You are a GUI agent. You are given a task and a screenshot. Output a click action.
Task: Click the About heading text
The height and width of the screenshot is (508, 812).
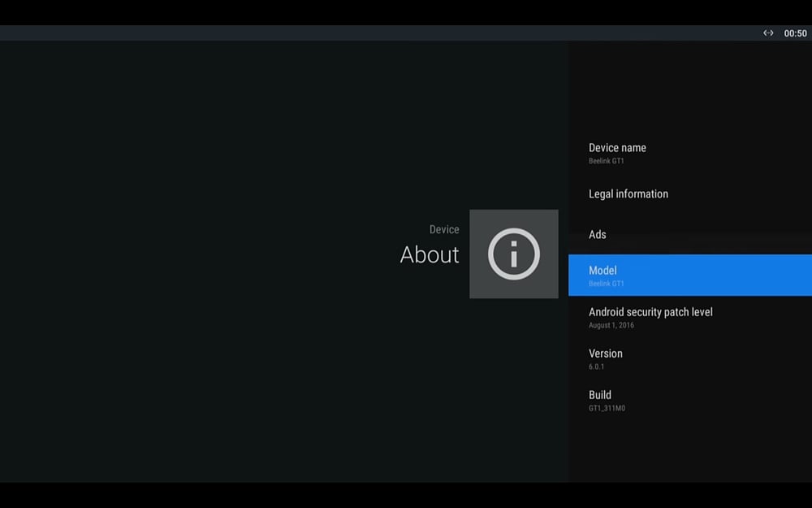pos(430,255)
